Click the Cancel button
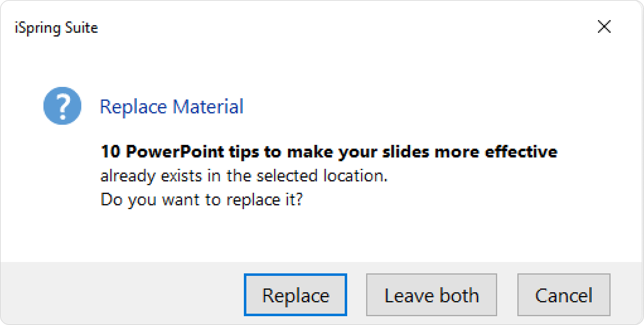 [563, 295]
